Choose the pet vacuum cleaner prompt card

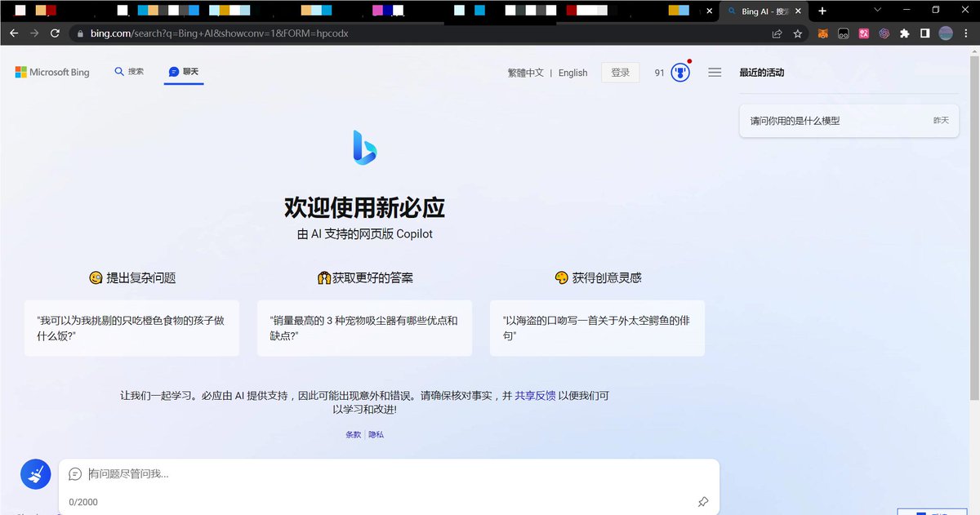point(364,328)
